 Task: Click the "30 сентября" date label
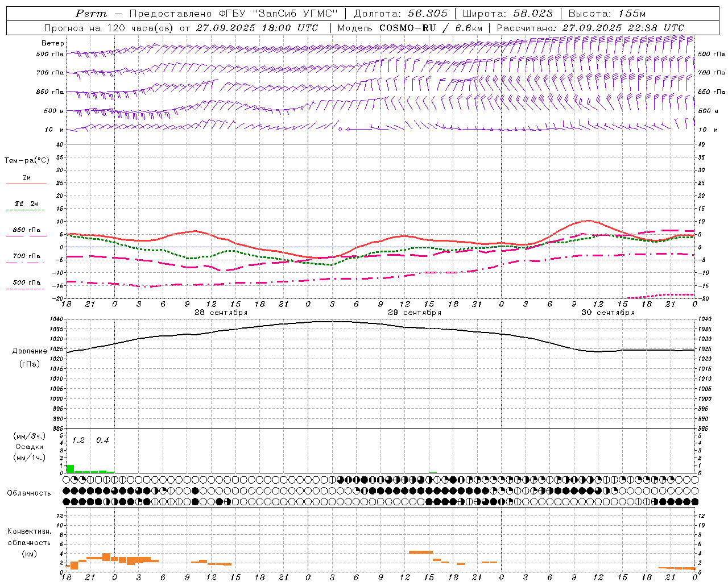pyautogui.click(x=608, y=313)
